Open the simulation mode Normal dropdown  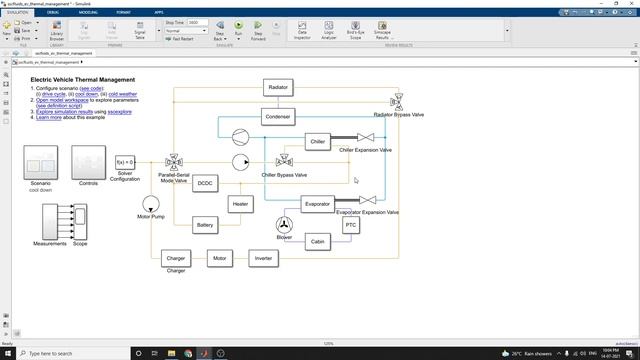(186, 31)
